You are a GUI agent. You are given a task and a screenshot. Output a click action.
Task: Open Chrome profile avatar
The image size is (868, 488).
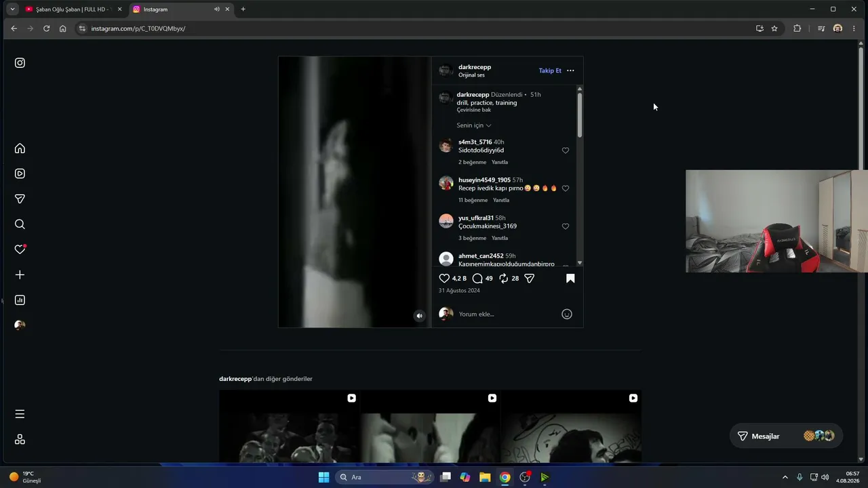pyautogui.click(x=837, y=28)
